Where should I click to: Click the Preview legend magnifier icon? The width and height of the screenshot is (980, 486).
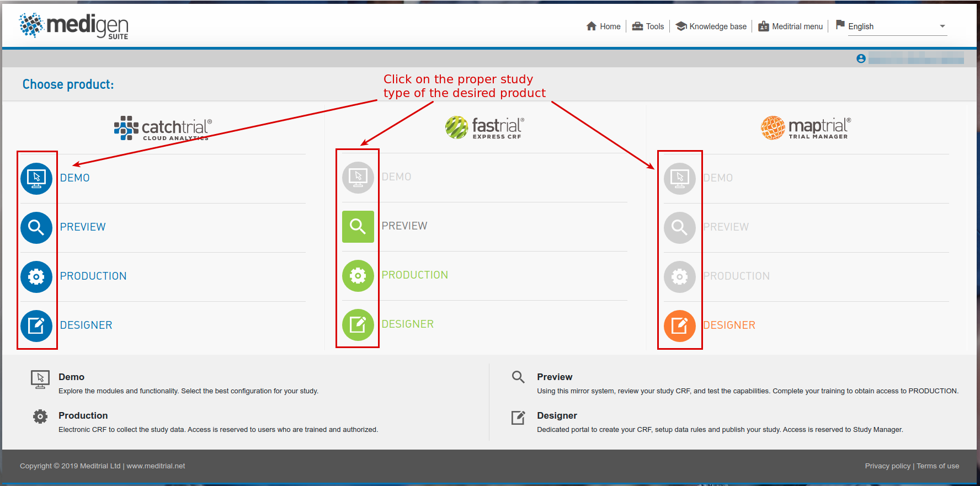518,377
